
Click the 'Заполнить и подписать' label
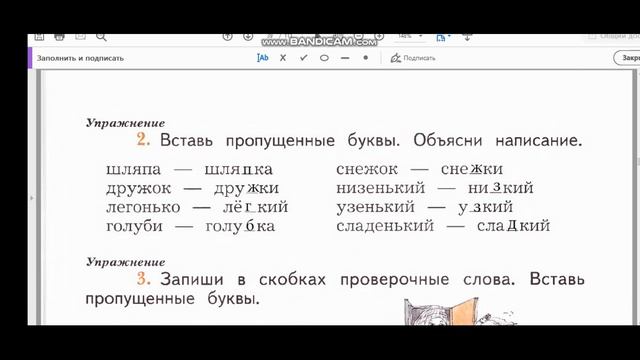pyautogui.click(x=80, y=58)
